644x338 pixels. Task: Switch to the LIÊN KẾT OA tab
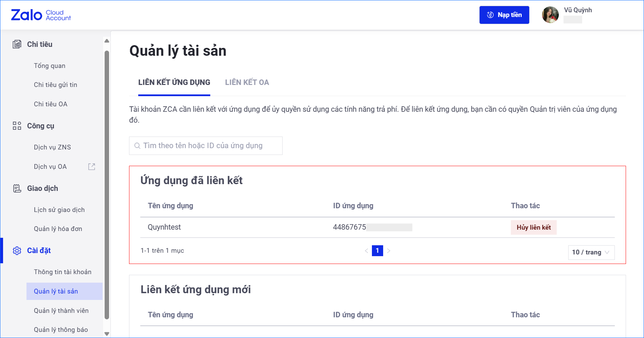247,83
